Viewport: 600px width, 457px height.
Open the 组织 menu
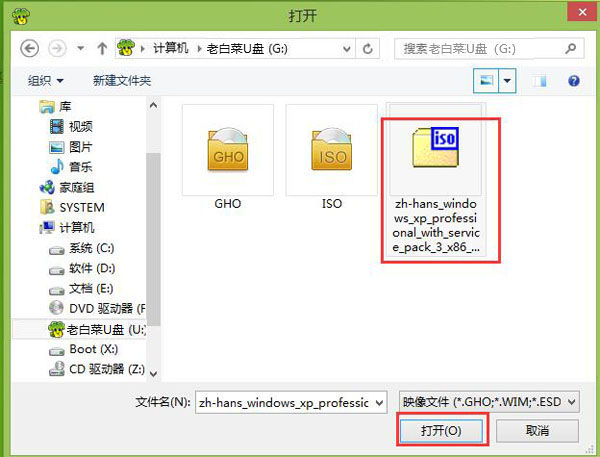45,80
